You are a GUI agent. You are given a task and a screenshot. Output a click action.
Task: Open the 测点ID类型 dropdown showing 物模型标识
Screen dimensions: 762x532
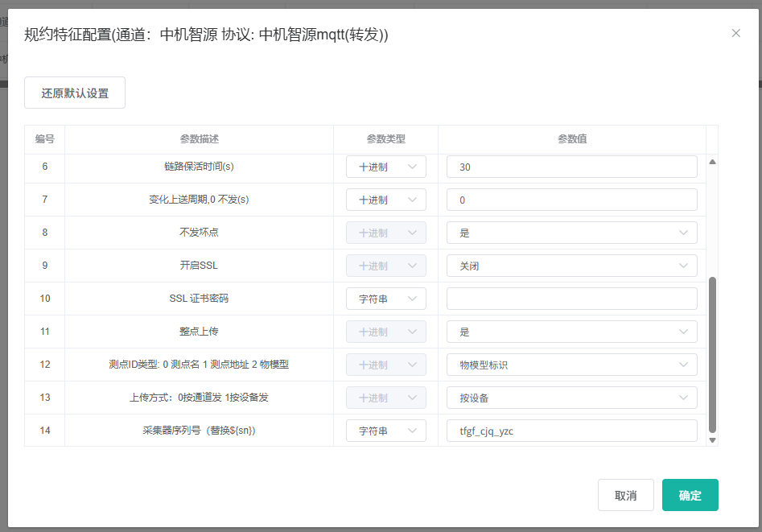[x=571, y=364]
